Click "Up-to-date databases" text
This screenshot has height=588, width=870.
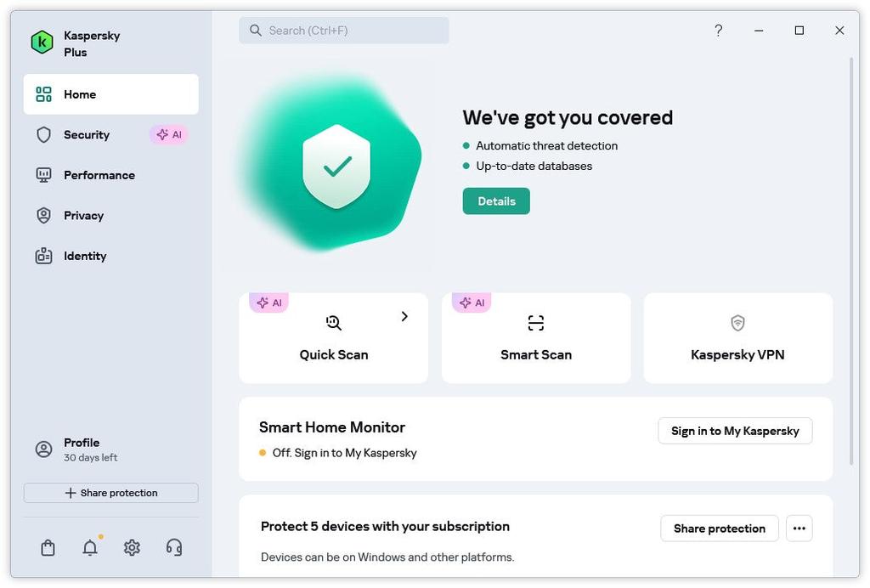click(534, 167)
